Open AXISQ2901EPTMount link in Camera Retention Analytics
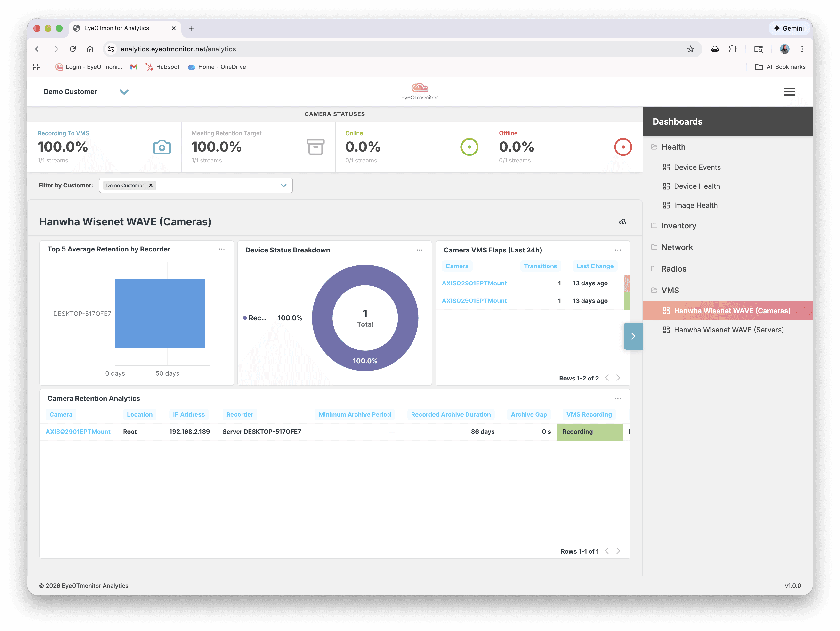The width and height of the screenshot is (840, 631). point(78,432)
